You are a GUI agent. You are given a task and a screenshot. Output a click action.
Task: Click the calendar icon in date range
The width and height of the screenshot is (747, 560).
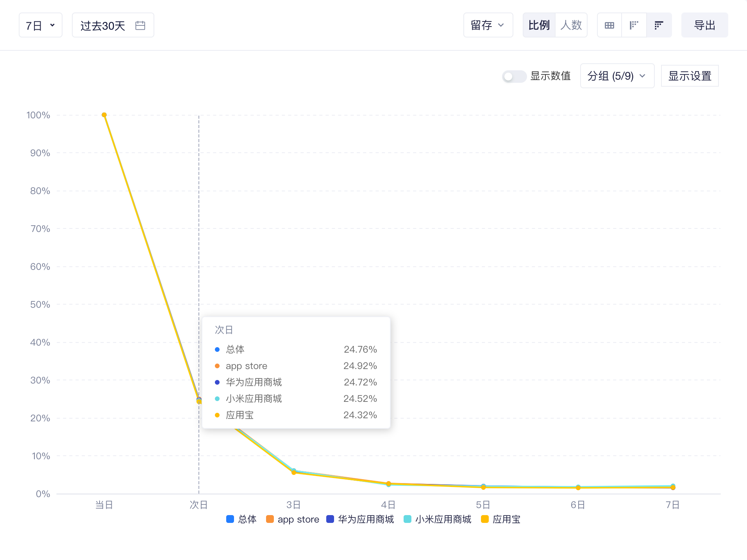[140, 25]
